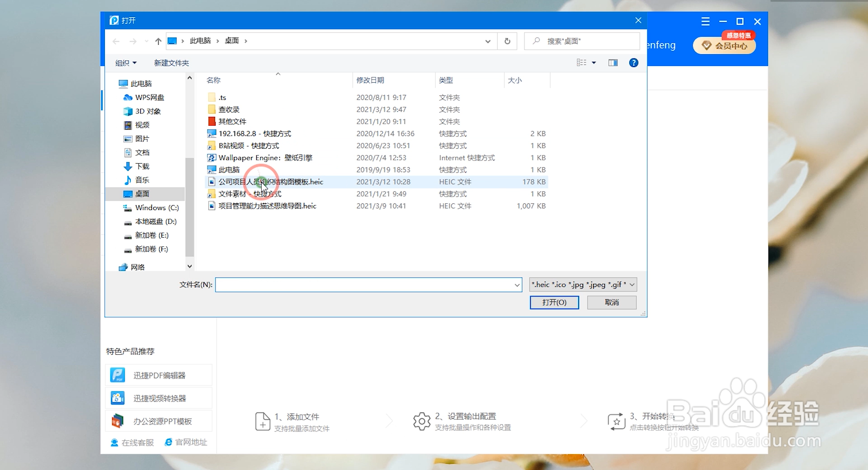Click the 此电脑 breadcrumb in the address bar
Screen dimensions: 868x470
[x=200, y=41]
